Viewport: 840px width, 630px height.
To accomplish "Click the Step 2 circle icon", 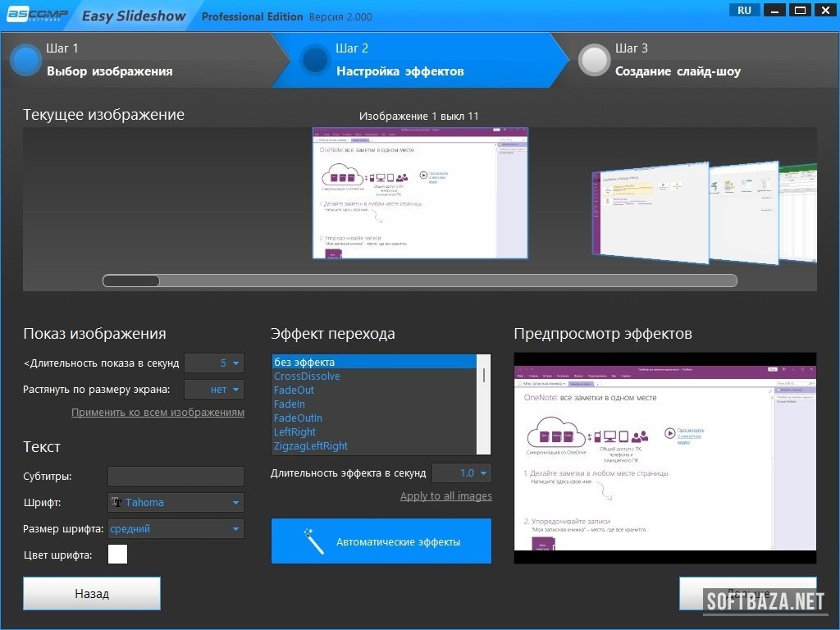I will [x=315, y=60].
